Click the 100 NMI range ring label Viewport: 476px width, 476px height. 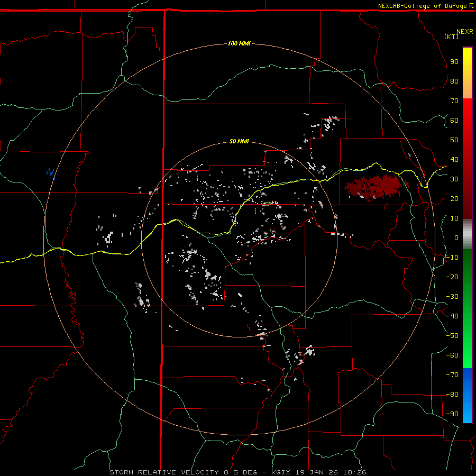[239, 43]
